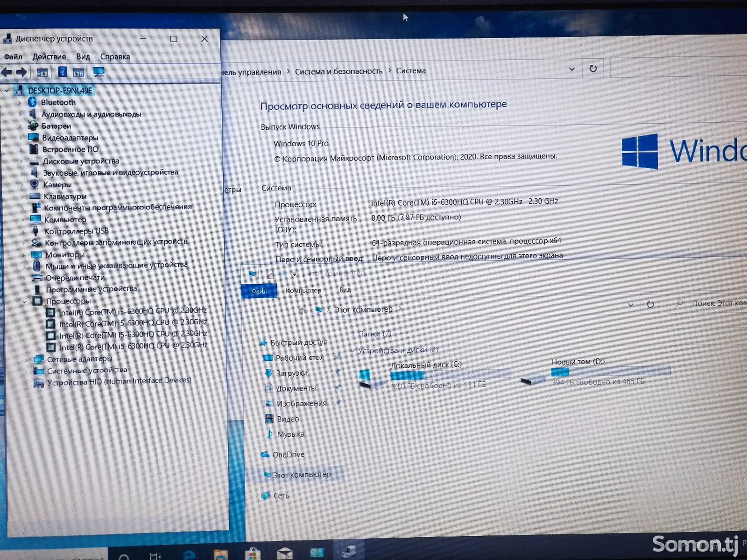
Task: Open Новый том (D:) drive icon
Action: [x=532, y=380]
